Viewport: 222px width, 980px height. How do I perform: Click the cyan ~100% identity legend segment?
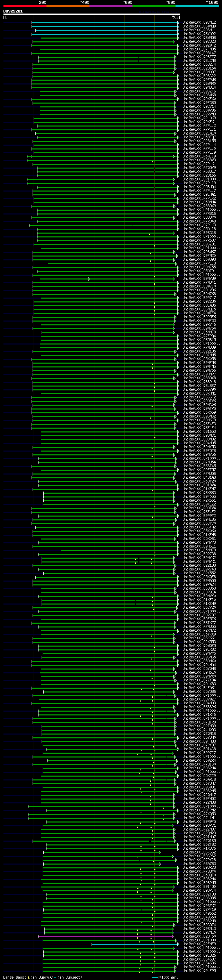click(x=197, y=6)
